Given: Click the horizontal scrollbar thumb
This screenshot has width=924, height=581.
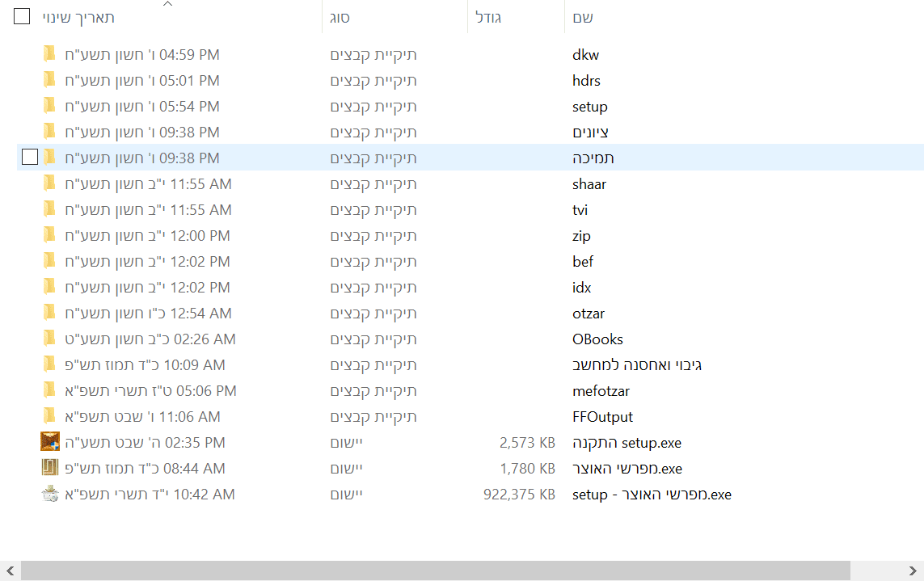Looking at the screenshot, I should [436, 570].
